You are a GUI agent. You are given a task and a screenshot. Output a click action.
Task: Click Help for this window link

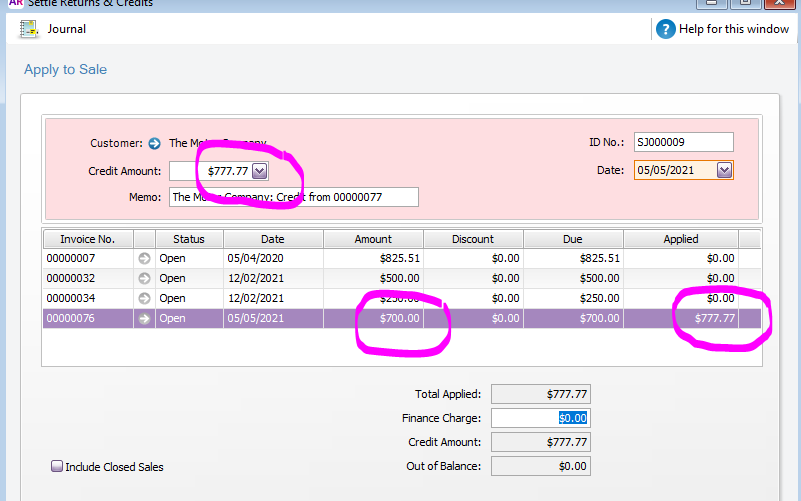click(734, 29)
